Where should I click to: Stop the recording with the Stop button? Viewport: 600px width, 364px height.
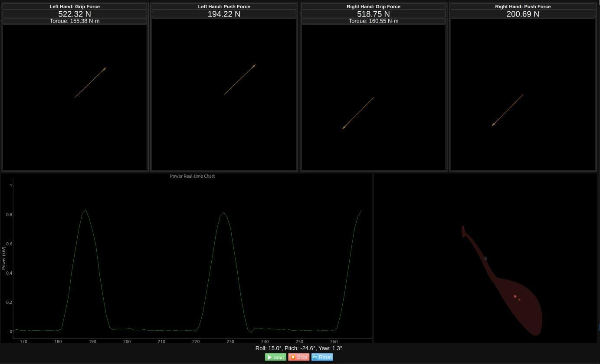coord(299,357)
